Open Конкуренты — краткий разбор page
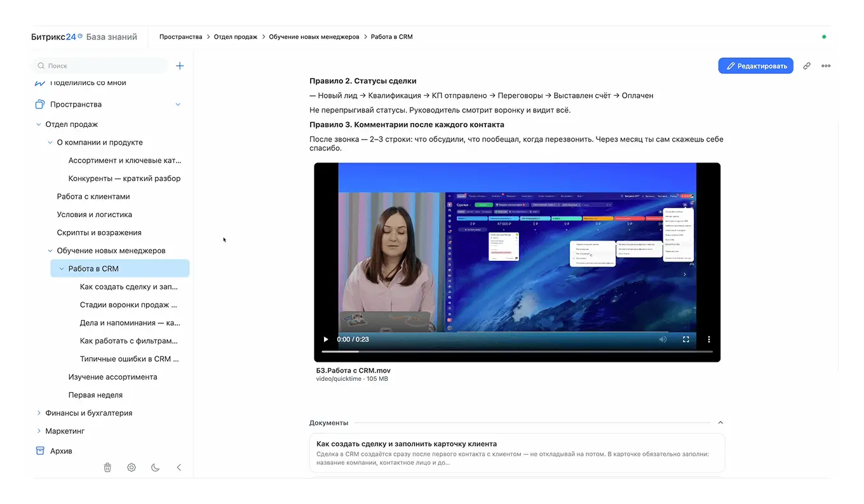The height and width of the screenshot is (504, 864). [125, 178]
